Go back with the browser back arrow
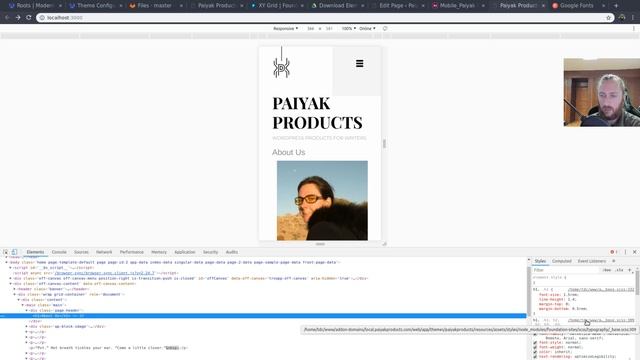Screen dimensions: 640x360 [7, 18]
